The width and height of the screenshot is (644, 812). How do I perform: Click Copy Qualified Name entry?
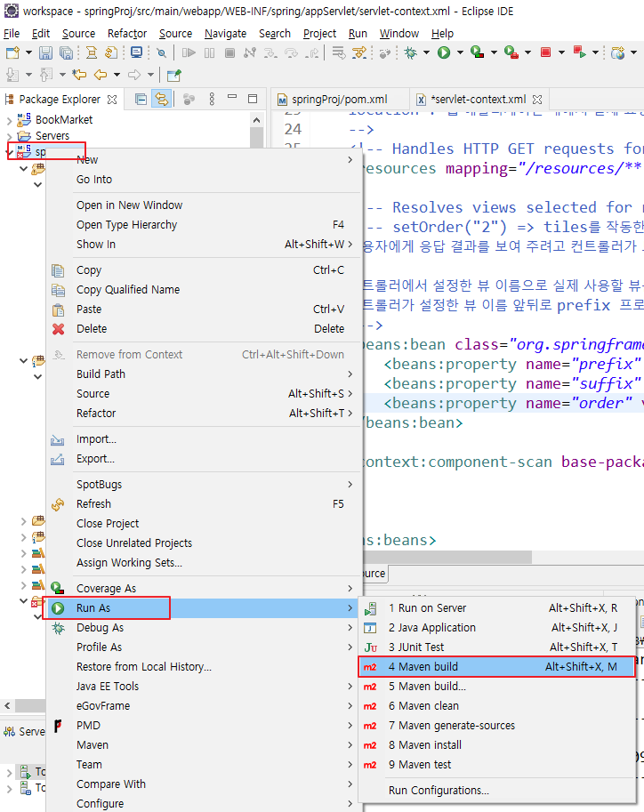click(203, 289)
